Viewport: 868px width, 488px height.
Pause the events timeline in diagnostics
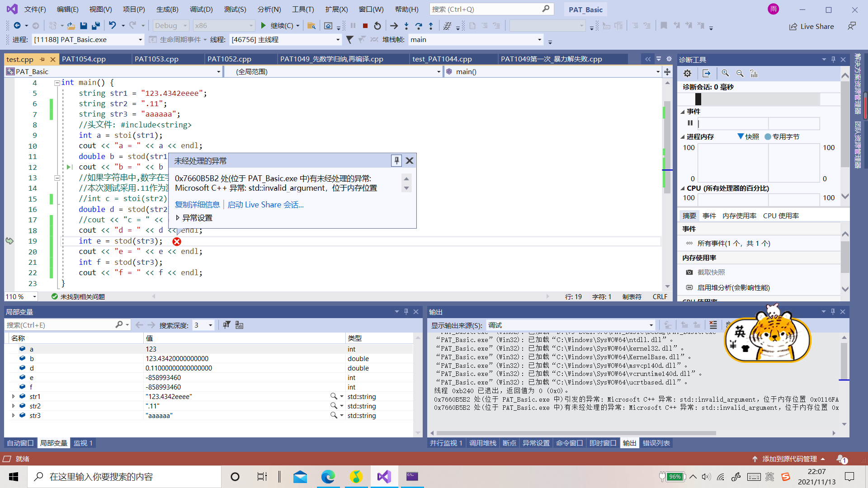690,123
